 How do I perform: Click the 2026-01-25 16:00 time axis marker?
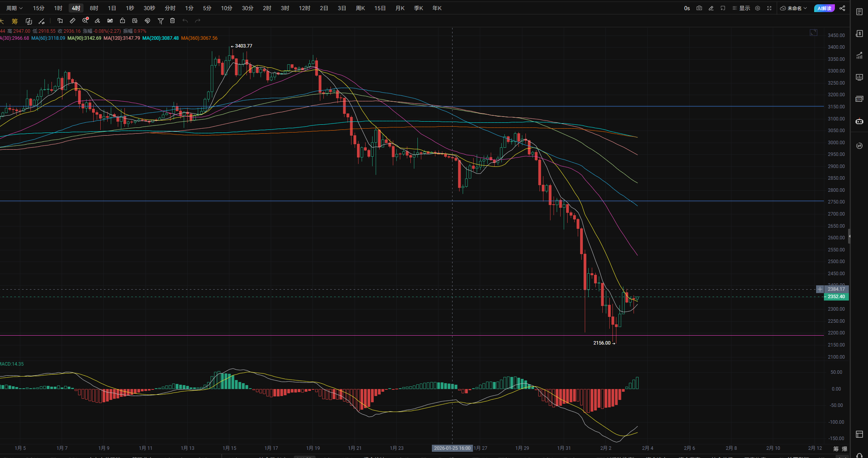coord(452,448)
